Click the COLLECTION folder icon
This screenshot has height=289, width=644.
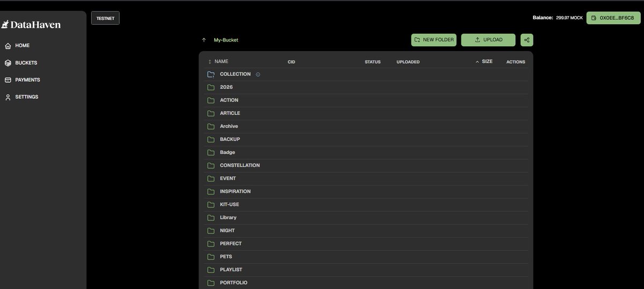pyautogui.click(x=211, y=74)
